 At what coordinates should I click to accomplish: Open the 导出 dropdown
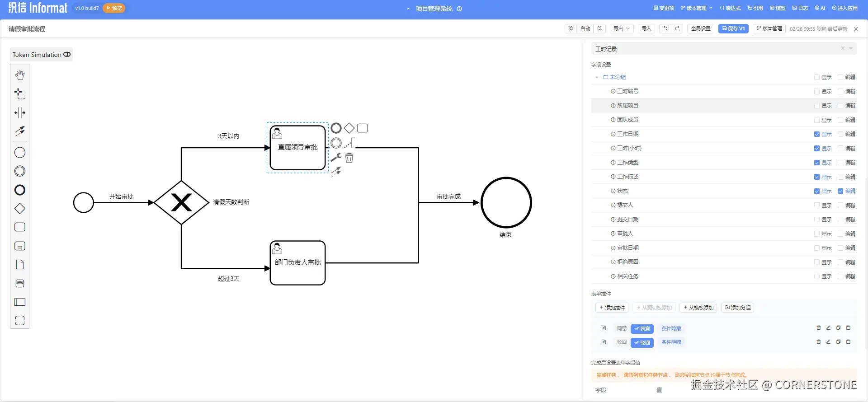point(622,28)
